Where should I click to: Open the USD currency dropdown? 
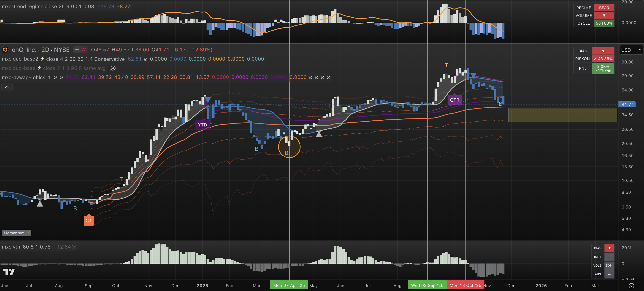coord(631,50)
